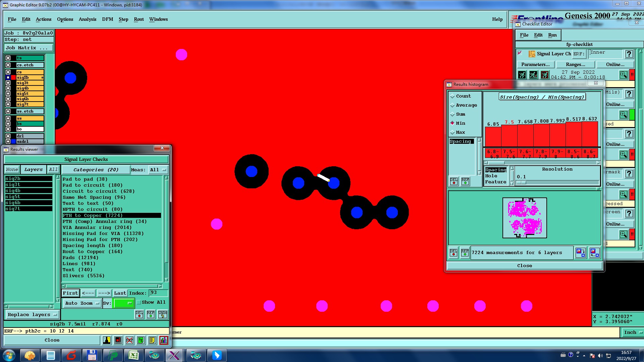Click the Index input field
This screenshot has height=362, width=644.
coord(158,293)
